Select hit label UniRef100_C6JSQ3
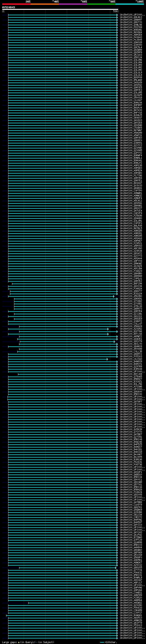The image size is (146, 644). (x=131, y=359)
